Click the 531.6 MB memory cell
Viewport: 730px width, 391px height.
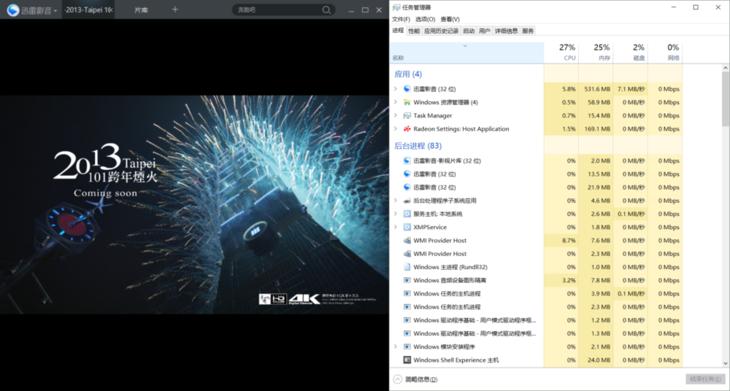596,88
